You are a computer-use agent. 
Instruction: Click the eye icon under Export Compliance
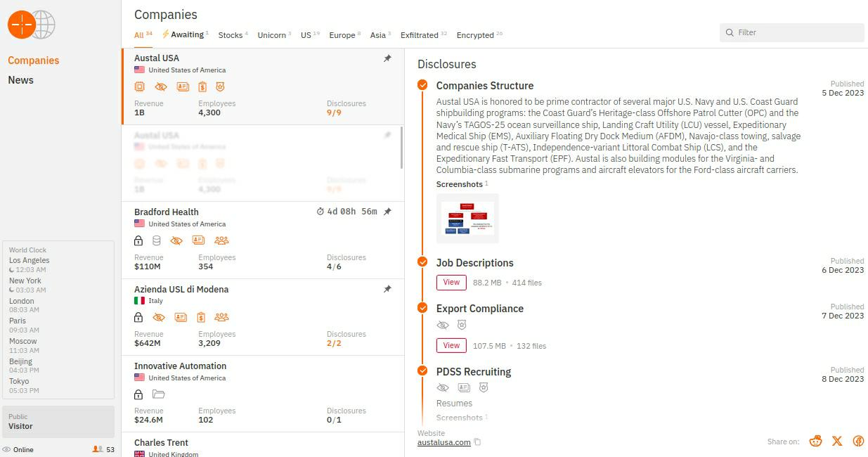[x=443, y=325]
